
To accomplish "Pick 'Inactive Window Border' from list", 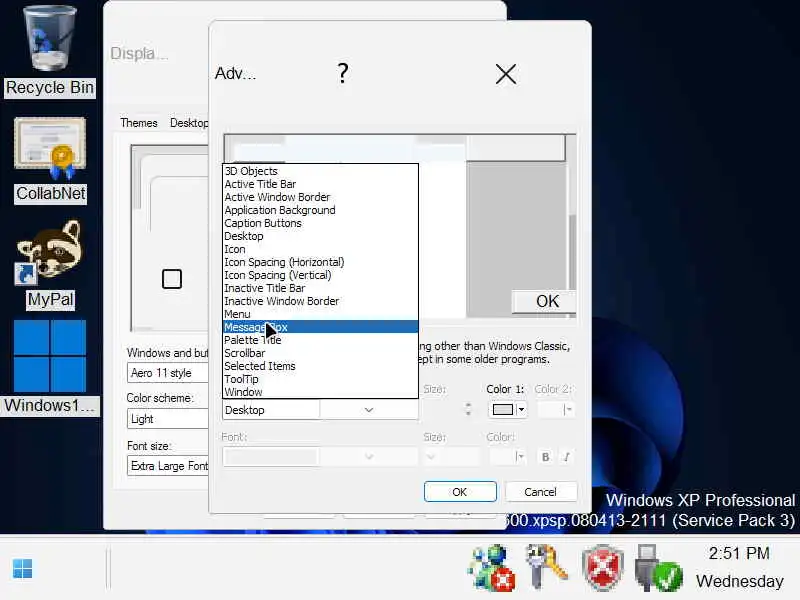I will click(320, 301).
